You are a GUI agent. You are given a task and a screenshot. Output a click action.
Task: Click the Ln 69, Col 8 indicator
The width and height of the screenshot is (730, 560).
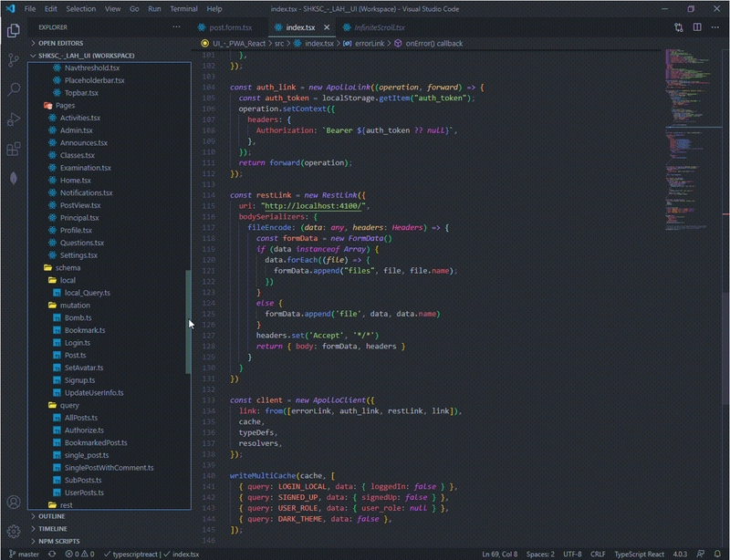pos(499,554)
